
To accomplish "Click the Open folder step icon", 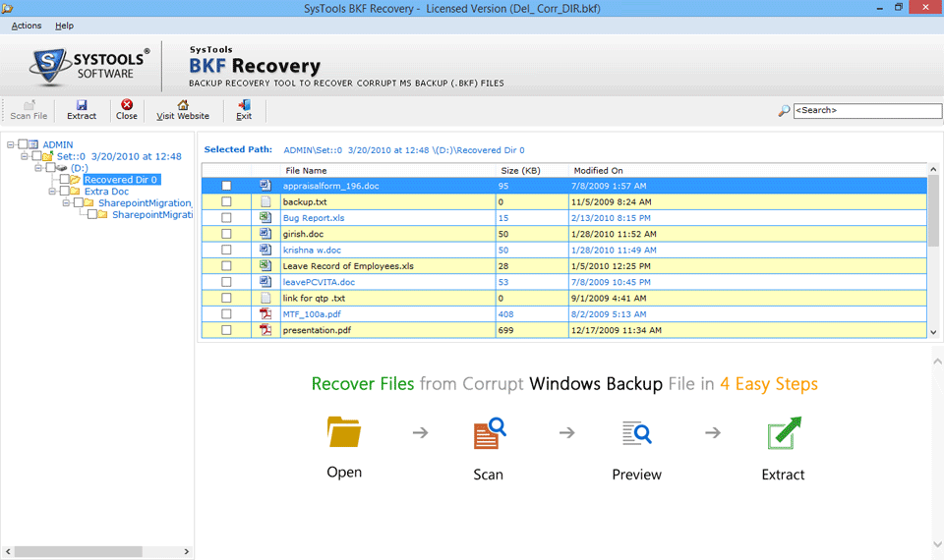I will [344, 432].
